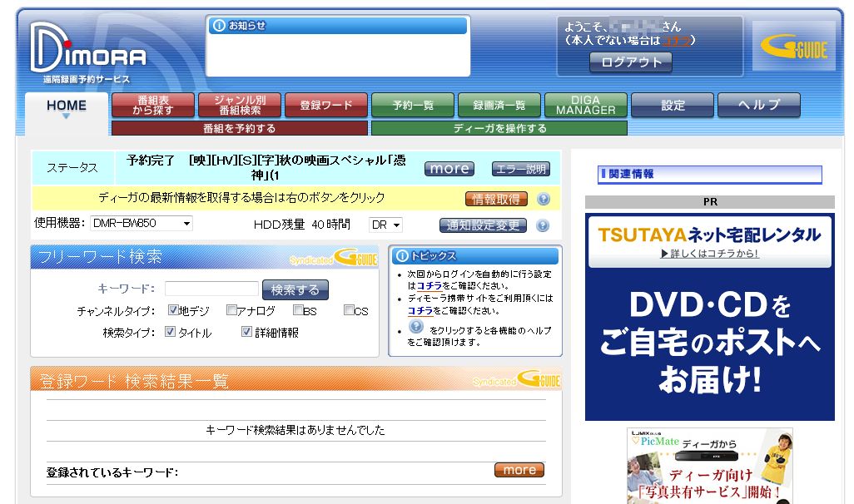Open 予約一覧 tab
The image size is (854, 504).
pyautogui.click(x=413, y=105)
